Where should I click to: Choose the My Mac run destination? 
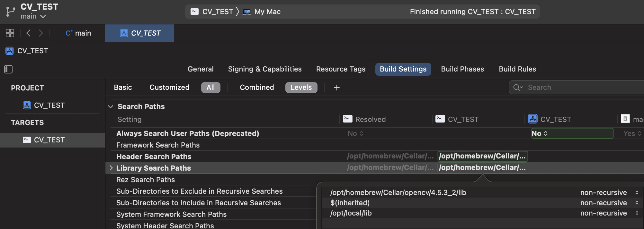click(x=262, y=12)
